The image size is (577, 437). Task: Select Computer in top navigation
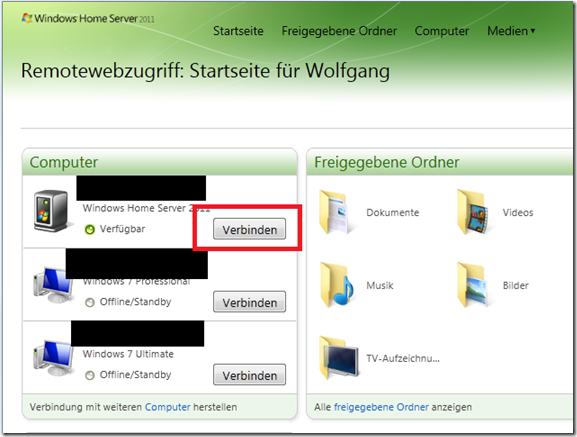click(x=442, y=31)
